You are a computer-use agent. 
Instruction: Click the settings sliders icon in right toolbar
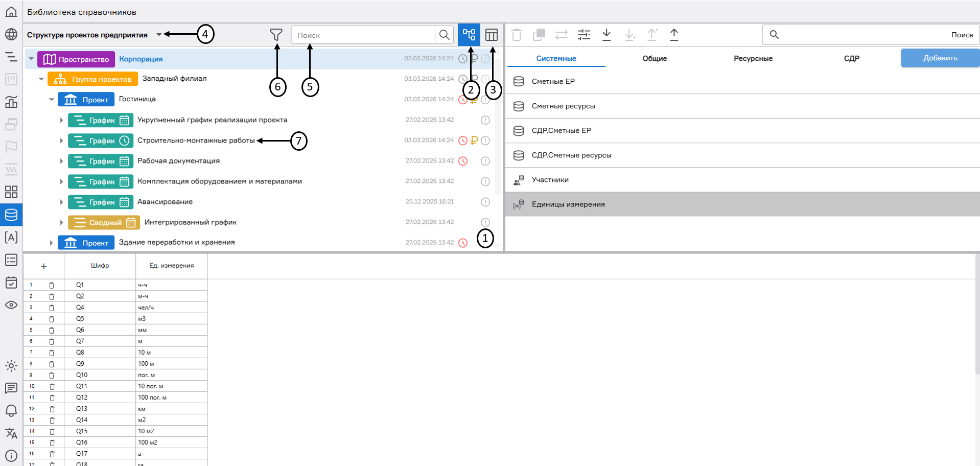coord(584,35)
